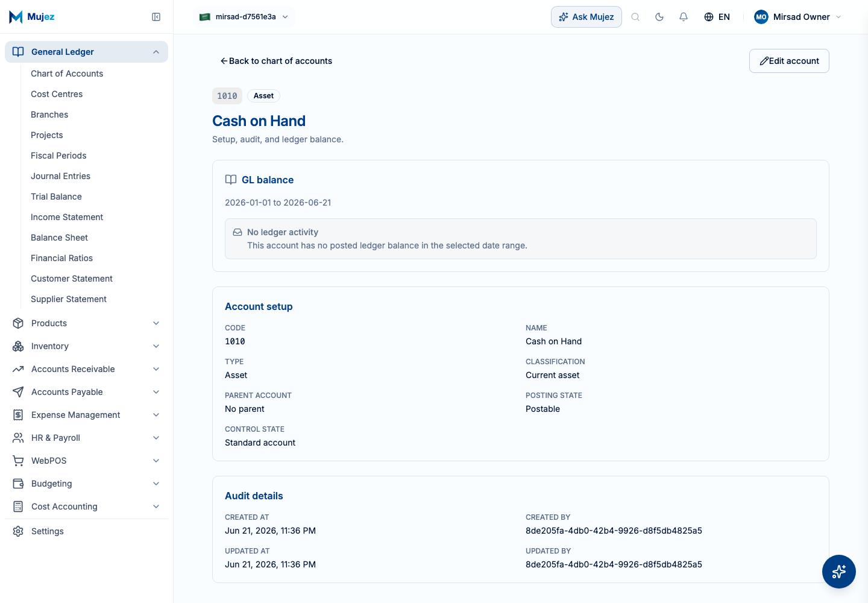Open Customer Statement
Image resolution: width=868 pixels, height=603 pixels.
tap(72, 279)
